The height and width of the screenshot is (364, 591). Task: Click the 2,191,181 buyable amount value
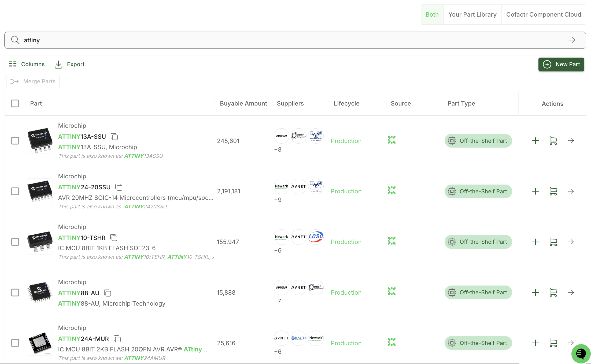pos(228,191)
